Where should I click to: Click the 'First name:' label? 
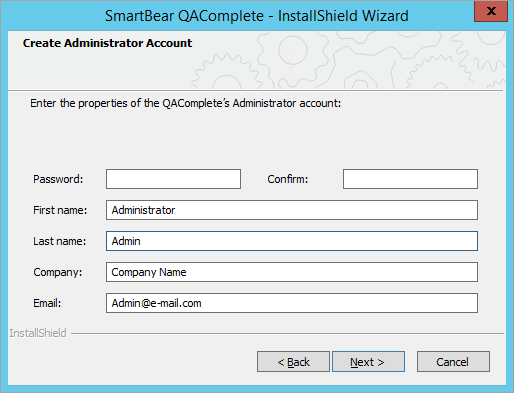point(60,210)
